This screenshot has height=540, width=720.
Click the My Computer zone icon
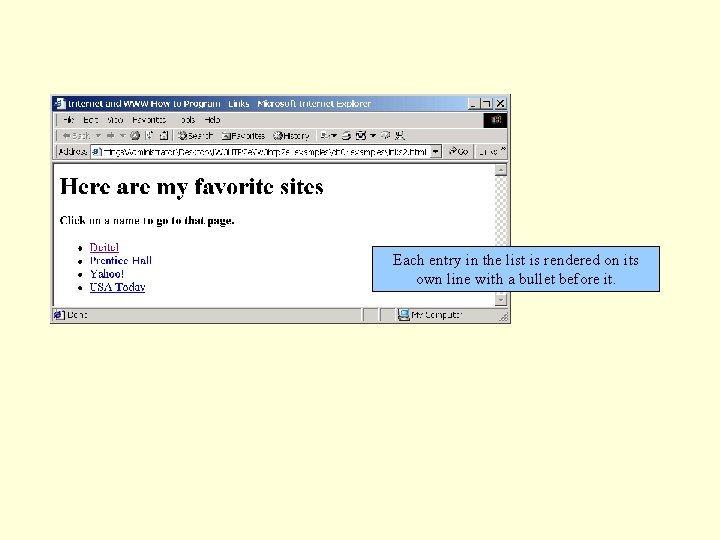tap(404, 315)
